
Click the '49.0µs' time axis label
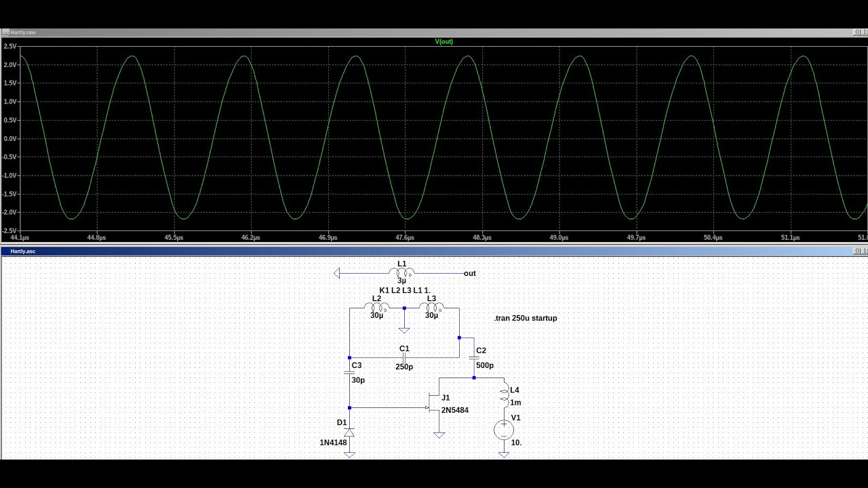(x=559, y=238)
